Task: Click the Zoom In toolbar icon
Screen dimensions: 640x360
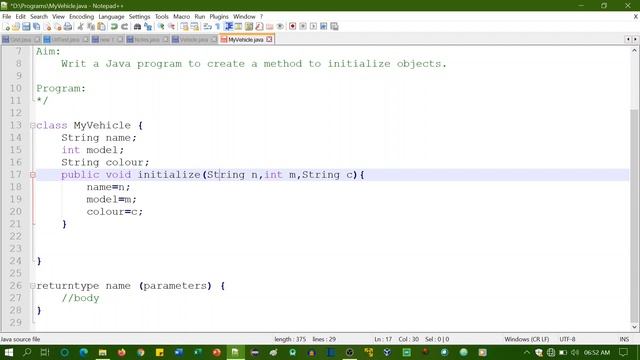Action: [x=161, y=27]
